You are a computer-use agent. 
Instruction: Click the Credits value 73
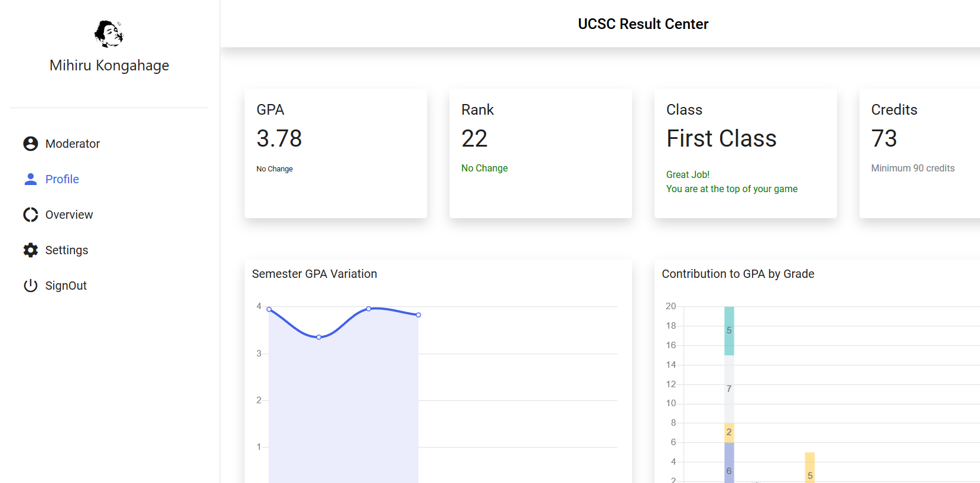pos(884,138)
